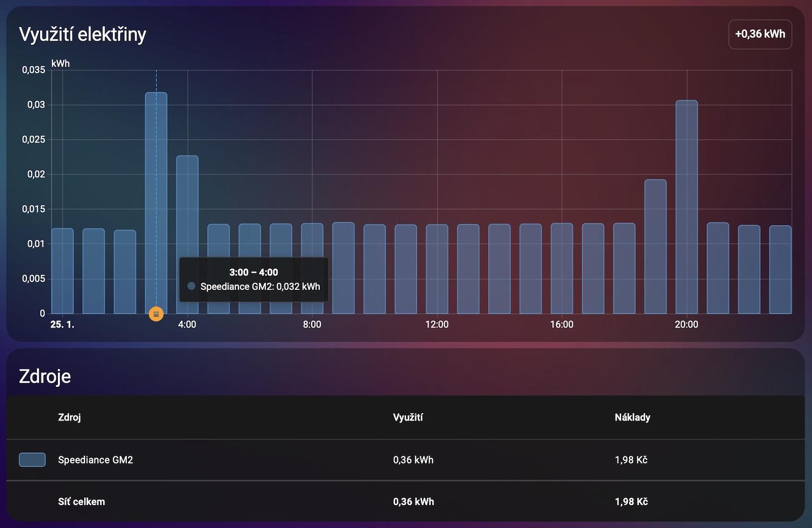Click the Využití elektřiny card title
812x528 pixels.
[82, 35]
